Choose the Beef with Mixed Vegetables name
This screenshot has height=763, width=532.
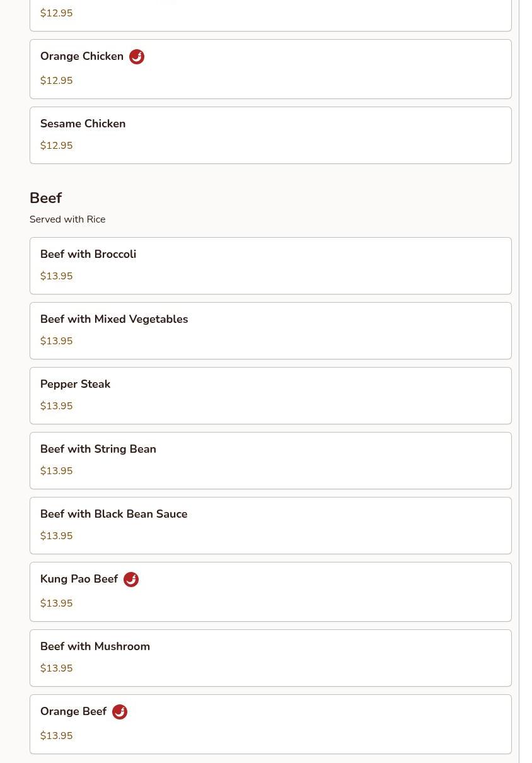114,319
